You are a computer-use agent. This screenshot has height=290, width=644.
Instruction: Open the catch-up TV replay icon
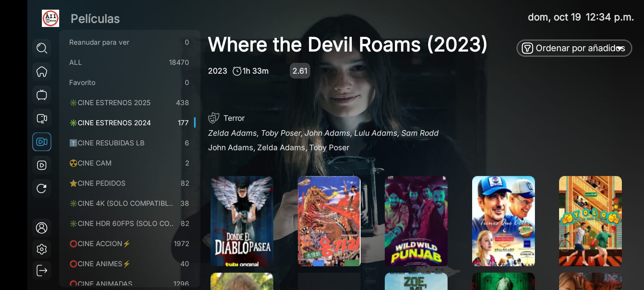[x=42, y=118]
